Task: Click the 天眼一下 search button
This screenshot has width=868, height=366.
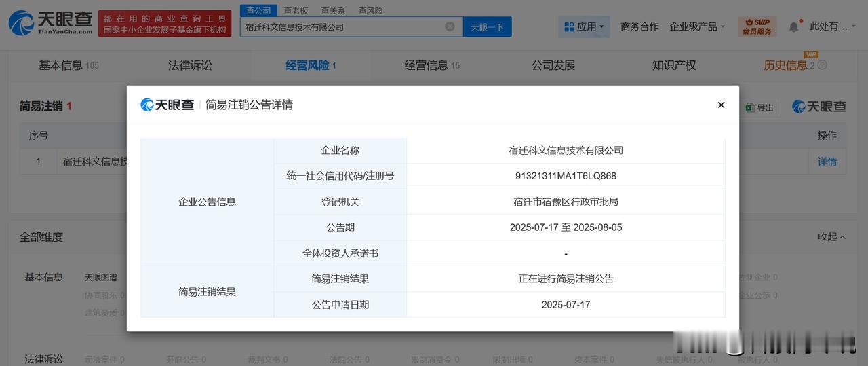Action: [x=488, y=26]
